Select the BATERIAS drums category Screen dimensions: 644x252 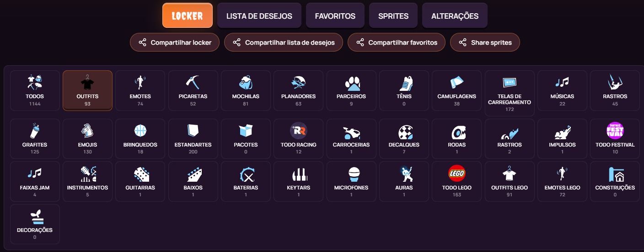[x=246, y=181]
